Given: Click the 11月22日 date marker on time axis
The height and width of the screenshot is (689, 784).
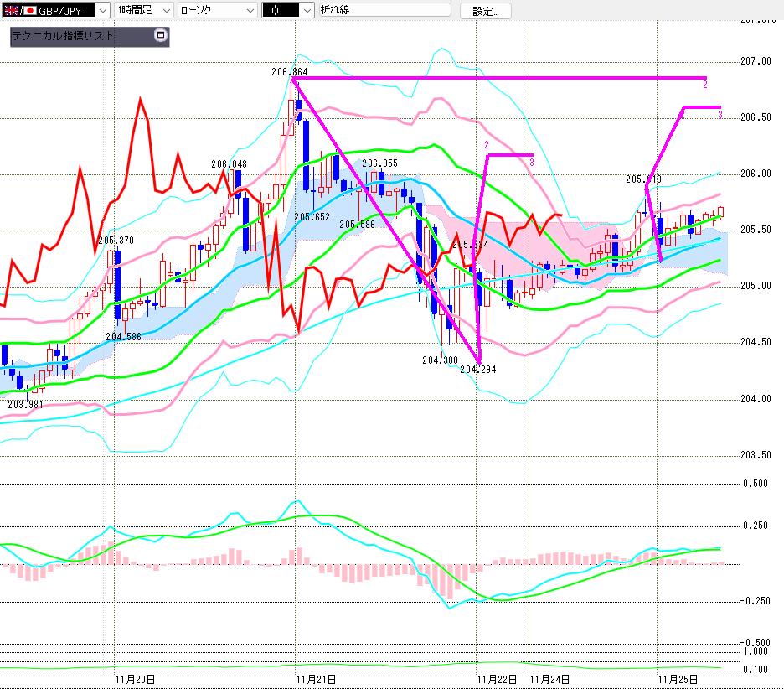Looking at the screenshot, I should pos(497,678).
